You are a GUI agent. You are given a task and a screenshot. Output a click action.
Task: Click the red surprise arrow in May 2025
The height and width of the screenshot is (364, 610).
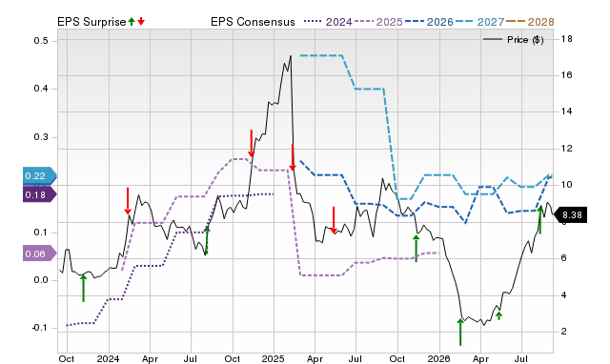[334, 220]
